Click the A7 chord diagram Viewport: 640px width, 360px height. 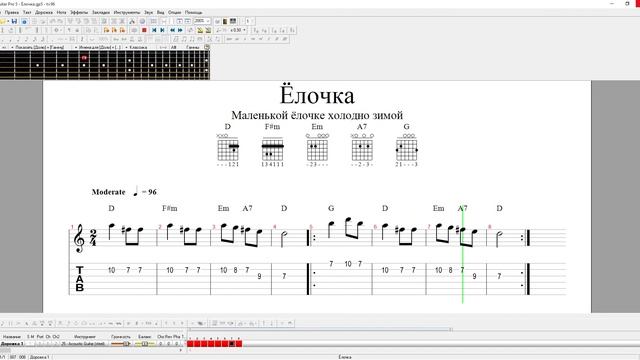click(362, 149)
